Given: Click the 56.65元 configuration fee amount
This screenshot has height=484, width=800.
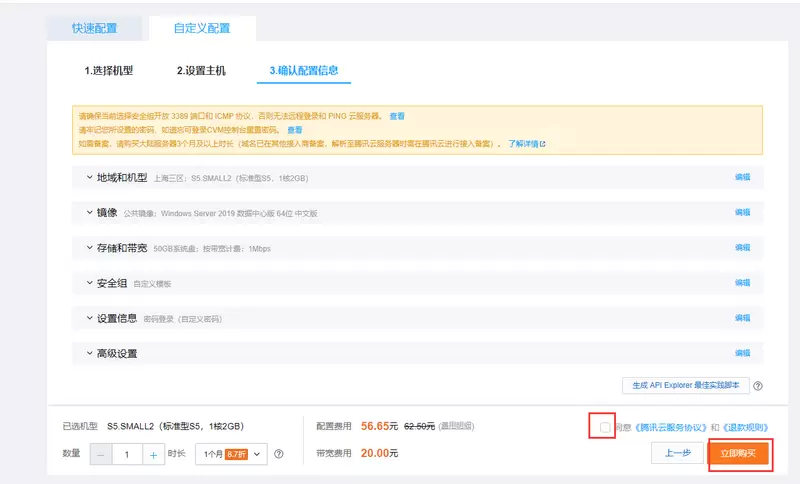Looking at the screenshot, I should [x=379, y=426].
